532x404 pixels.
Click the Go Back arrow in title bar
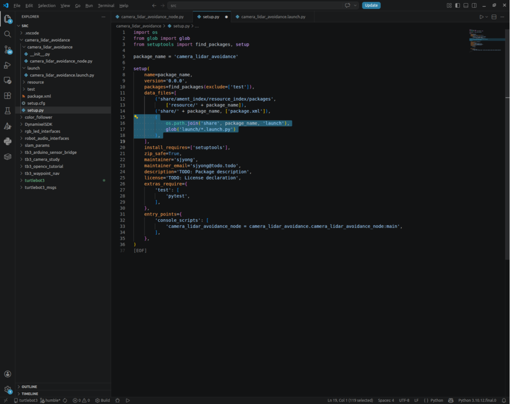pyautogui.click(x=154, y=5)
